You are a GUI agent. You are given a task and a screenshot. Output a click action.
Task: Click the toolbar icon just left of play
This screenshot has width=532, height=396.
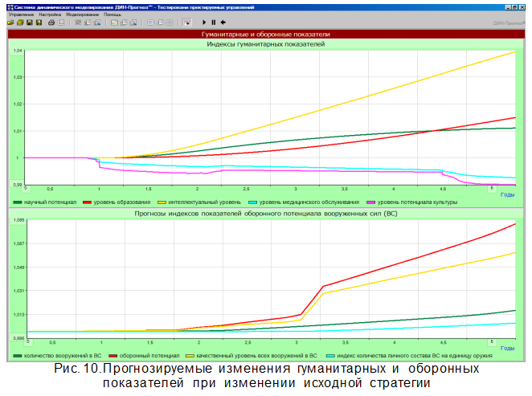[186, 22]
